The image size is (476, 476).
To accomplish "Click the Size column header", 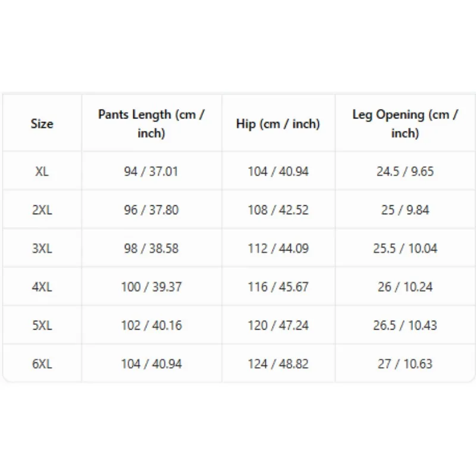I will coord(42,124).
